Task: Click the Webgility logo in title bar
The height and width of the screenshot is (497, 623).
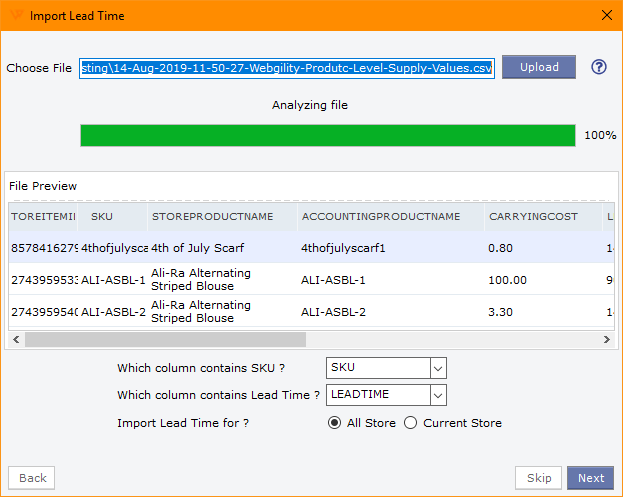Action: (16, 15)
